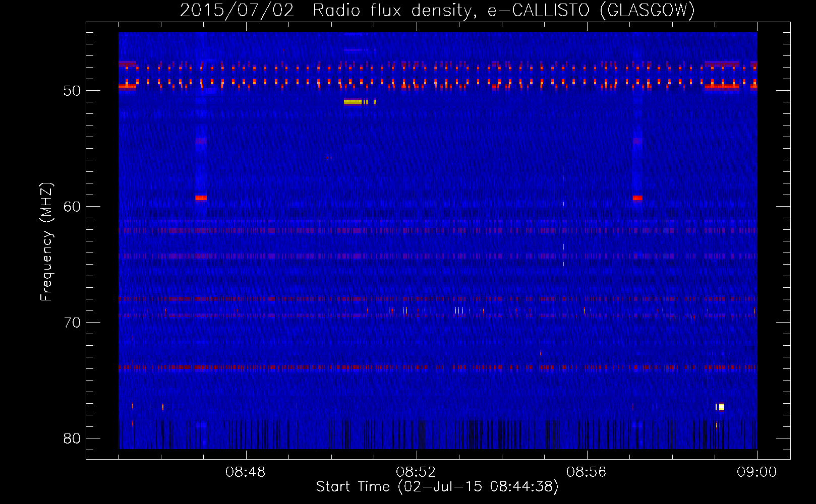Click the "Frequency (MHZ)" axis label
The width and height of the screenshot is (816, 504).
click(46, 242)
